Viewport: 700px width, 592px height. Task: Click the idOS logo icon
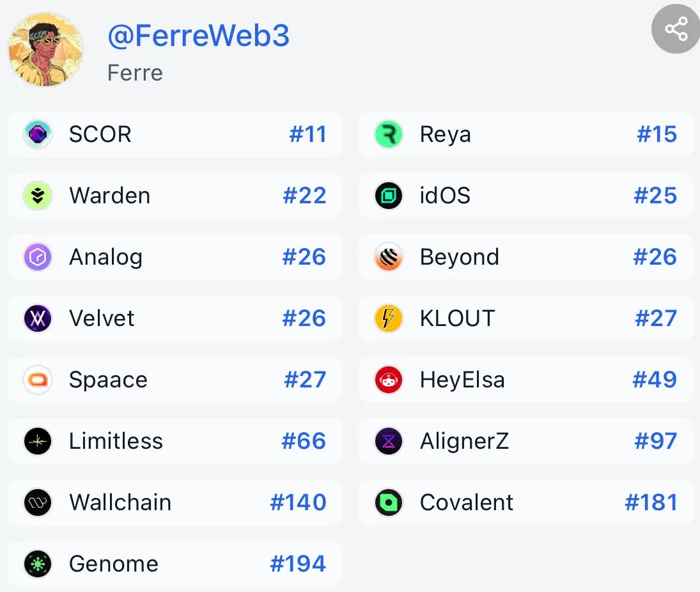click(389, 196)
